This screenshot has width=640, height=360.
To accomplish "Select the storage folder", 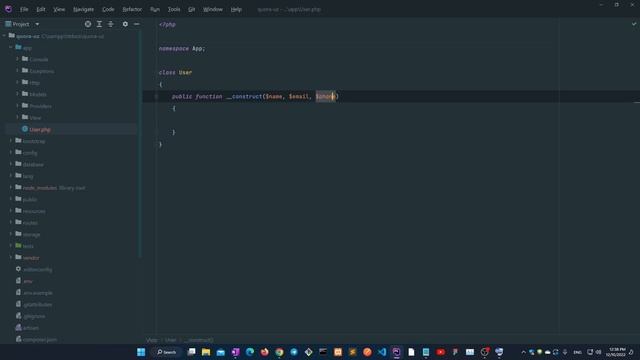I will tap(31, 234).
